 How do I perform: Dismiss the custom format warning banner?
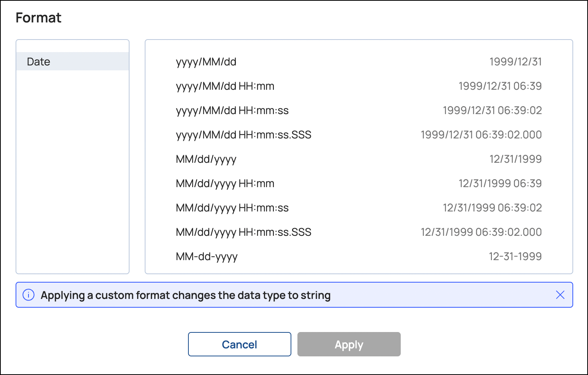tap(560, 295)
